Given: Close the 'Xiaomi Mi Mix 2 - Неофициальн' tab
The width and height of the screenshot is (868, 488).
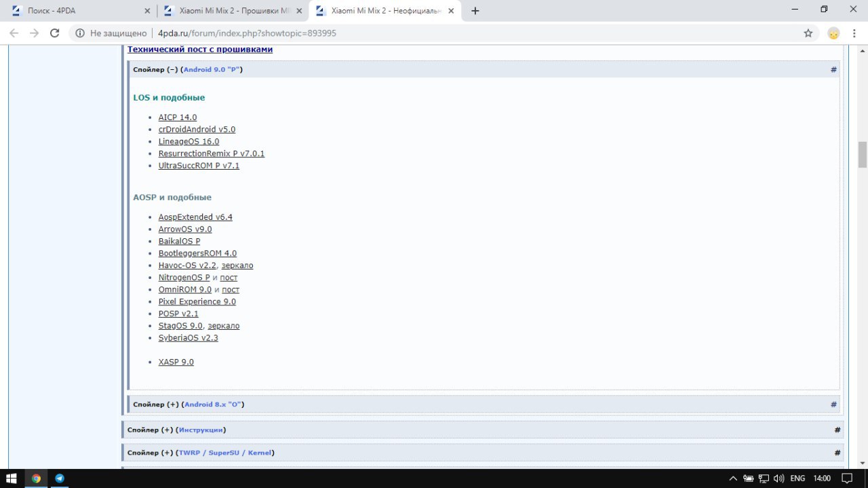Looking at the screenshot, I should pyautogui.click(x=451, y=11).
